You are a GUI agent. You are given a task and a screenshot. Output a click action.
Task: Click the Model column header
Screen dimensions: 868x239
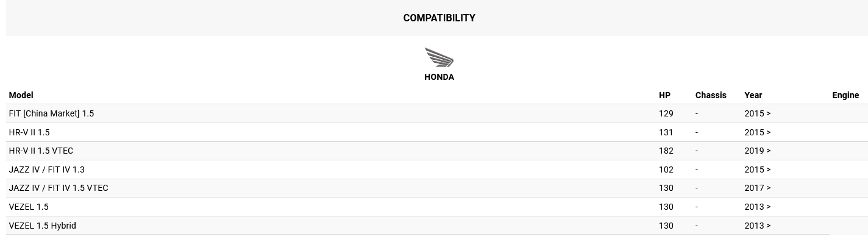pos(21,95)
